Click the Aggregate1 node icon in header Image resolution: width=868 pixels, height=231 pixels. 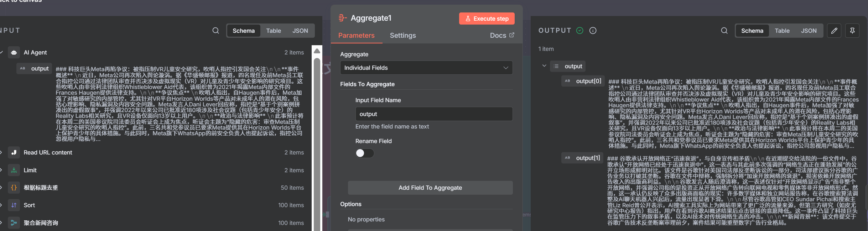pyautogui.click(x=342, y=18)
